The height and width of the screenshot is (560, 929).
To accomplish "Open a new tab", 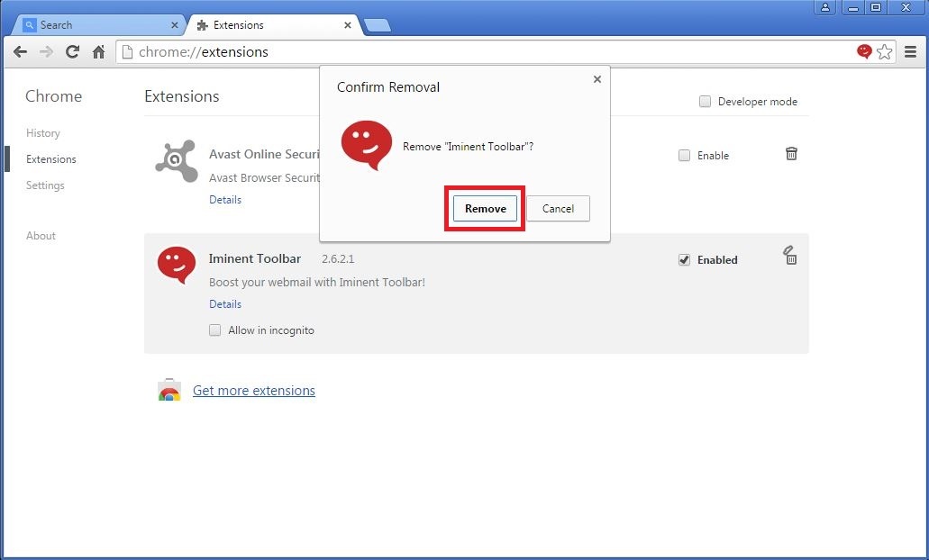I will [x=378, y=25].
